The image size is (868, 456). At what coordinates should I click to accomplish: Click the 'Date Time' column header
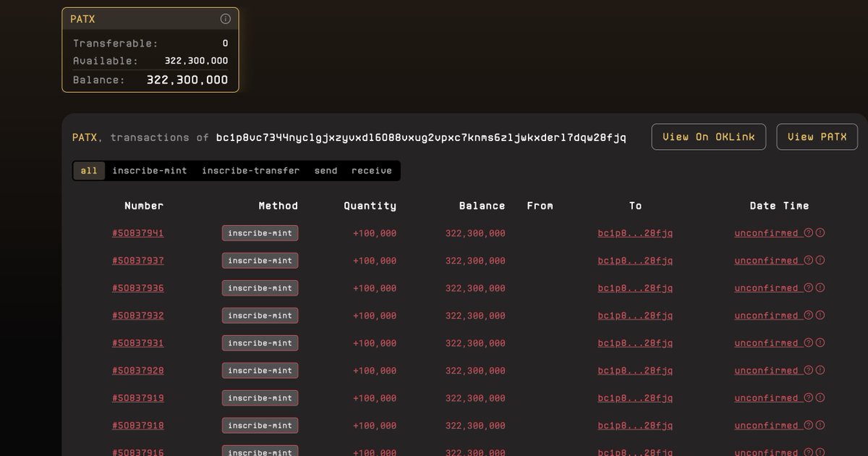click(780, 206)
